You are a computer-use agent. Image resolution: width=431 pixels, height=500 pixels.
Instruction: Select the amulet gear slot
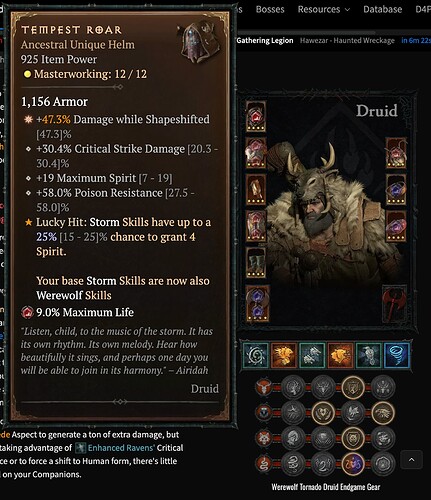[396, 153]
